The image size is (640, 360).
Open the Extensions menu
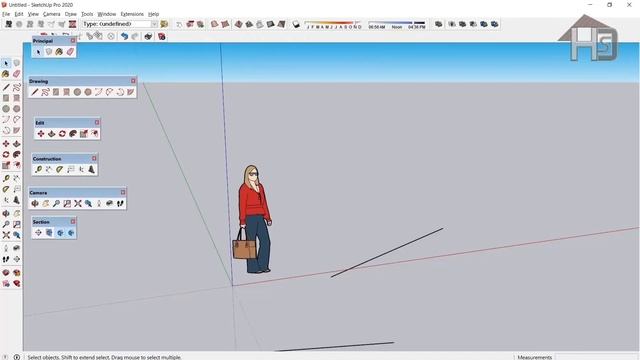tap(132, 14)
